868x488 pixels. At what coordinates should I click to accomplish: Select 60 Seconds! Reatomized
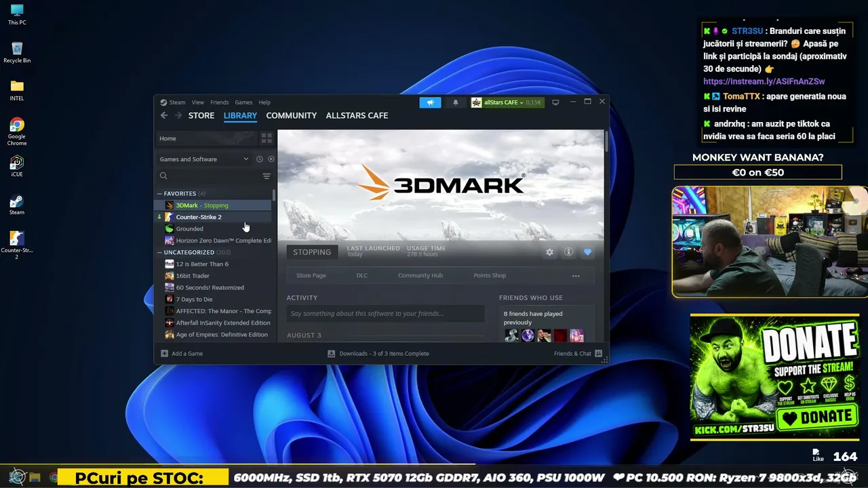pos(214,287)
